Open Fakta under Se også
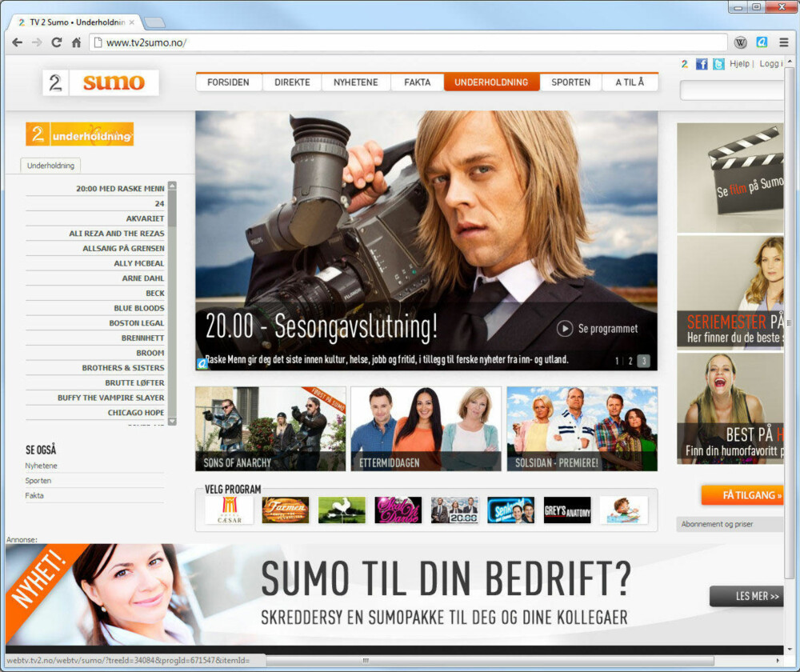This screenshot has width=800, height=672. pyautogui.click(x=34, y=495)
